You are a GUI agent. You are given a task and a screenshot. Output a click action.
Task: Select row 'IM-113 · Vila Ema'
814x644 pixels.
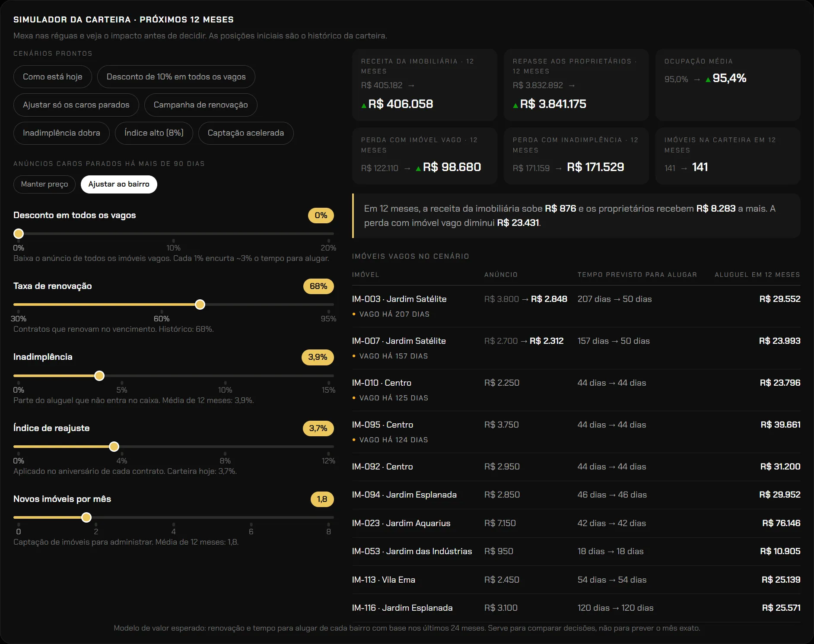(x=576, y=580)
